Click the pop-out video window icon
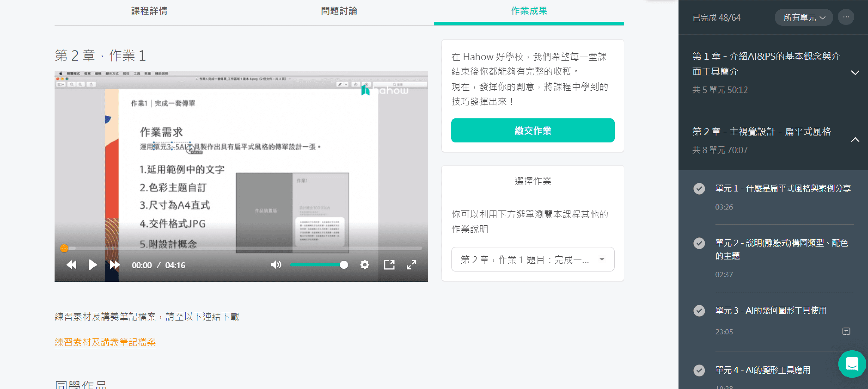The height and width of the screenshot is (389, 868). coord(389,265)
